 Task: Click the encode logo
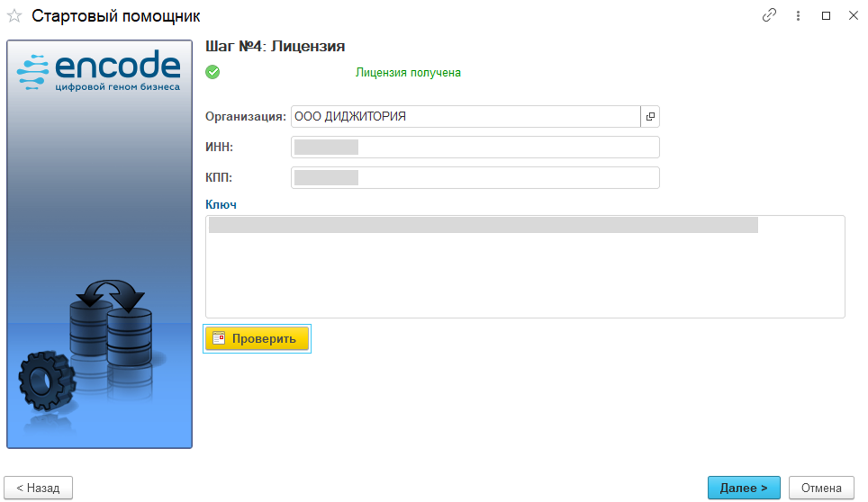coord(99,70)
